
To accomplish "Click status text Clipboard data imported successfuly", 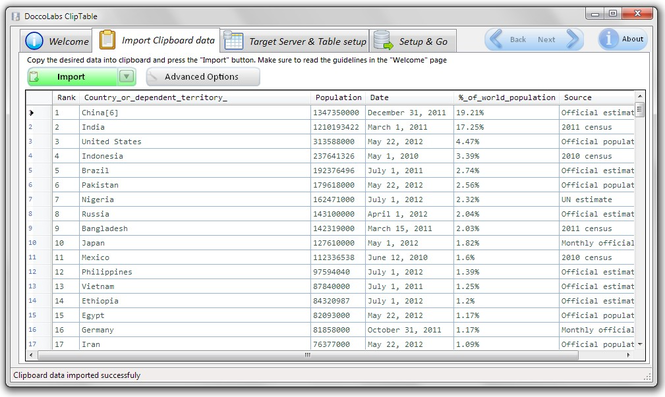I will click(77, 375).
